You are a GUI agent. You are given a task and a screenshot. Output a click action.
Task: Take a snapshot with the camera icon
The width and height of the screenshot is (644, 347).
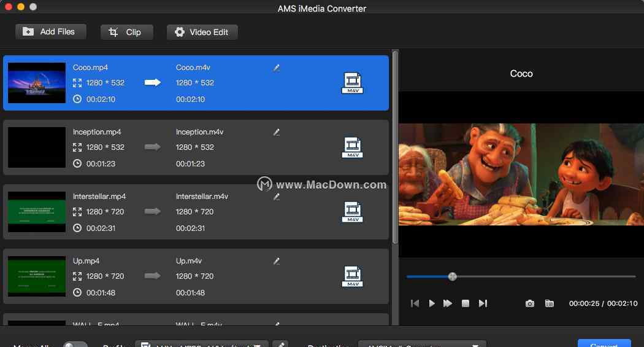click(530, 303)
